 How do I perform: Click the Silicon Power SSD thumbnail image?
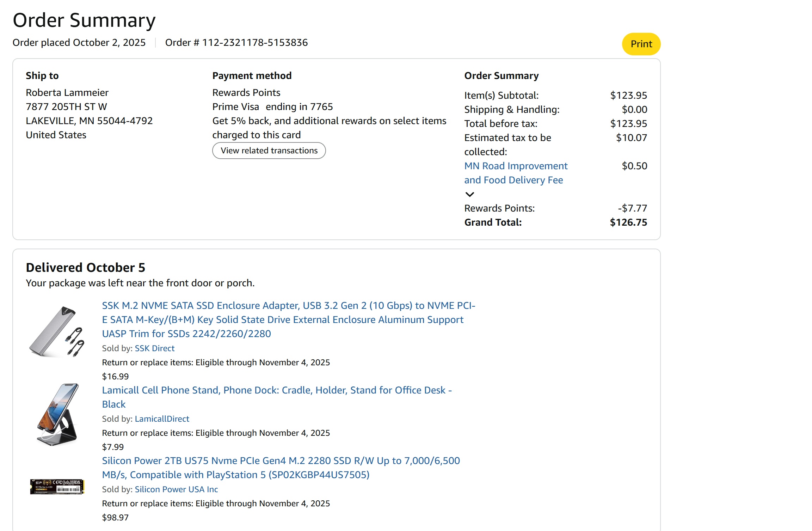(57, 487)
